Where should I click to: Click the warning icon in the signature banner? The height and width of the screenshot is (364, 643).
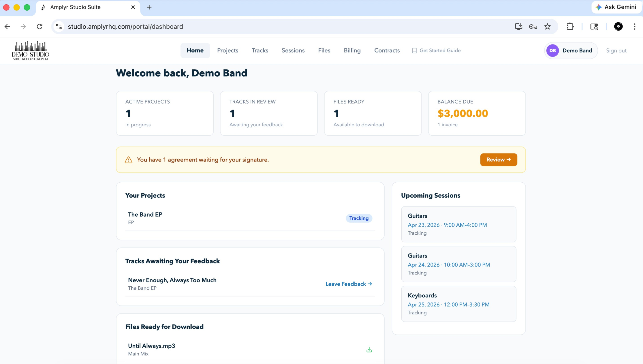[128, 160]
